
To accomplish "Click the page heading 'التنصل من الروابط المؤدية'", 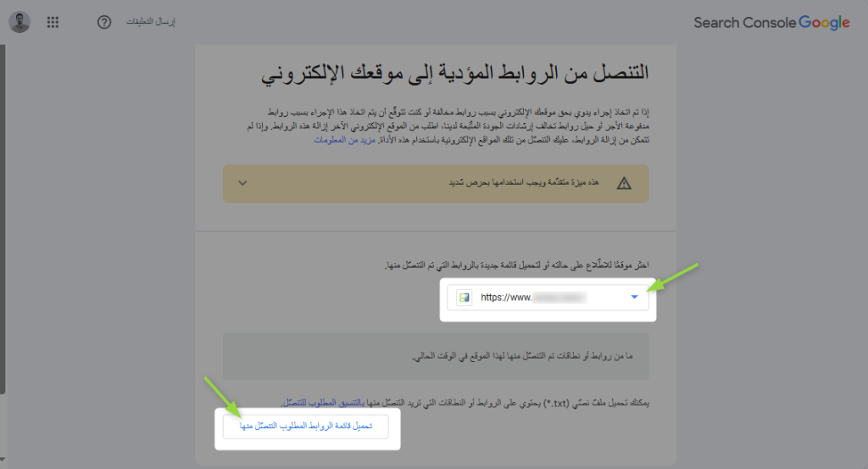I will point(454,74).
